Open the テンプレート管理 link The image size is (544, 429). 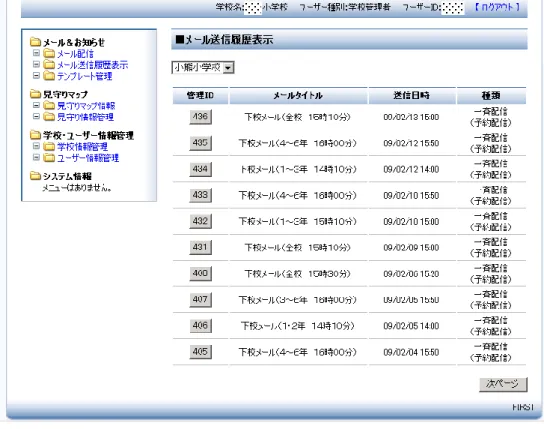point(84,76)
